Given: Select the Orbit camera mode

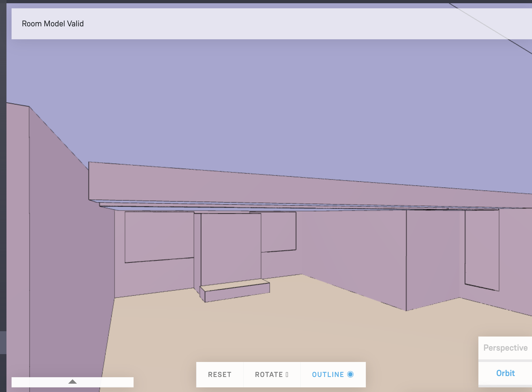Looking at the screenshot, I should (x=505, y=373).
